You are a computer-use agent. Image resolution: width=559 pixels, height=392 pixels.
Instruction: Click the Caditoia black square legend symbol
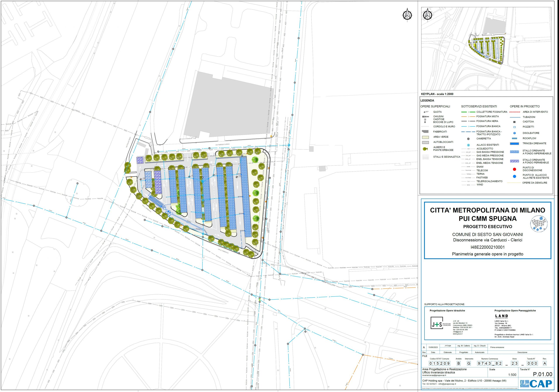point(514,122)
